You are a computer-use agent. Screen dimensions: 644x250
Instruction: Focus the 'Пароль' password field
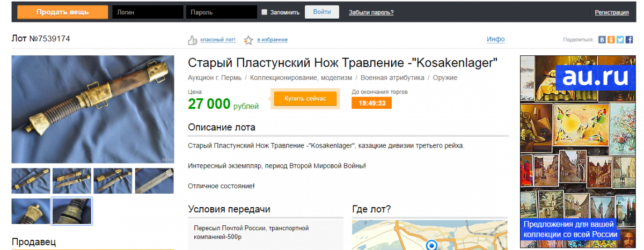coord(221,12)
